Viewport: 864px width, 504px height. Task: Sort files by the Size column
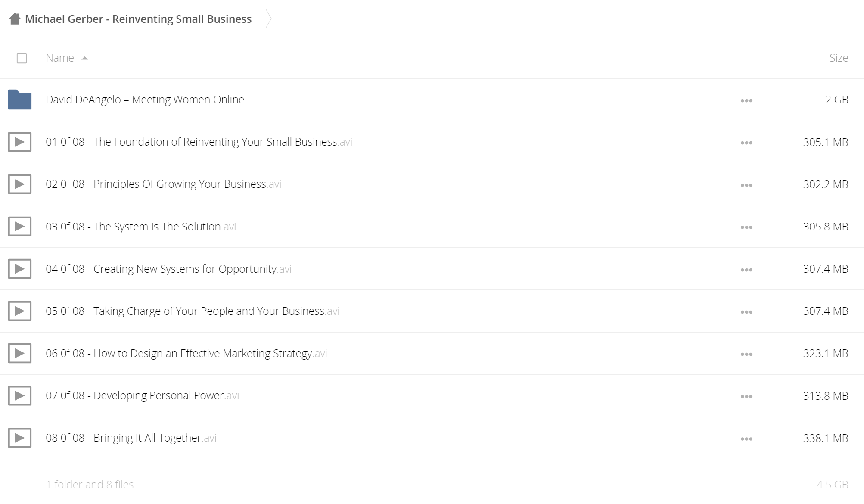[x=839, y=58]
